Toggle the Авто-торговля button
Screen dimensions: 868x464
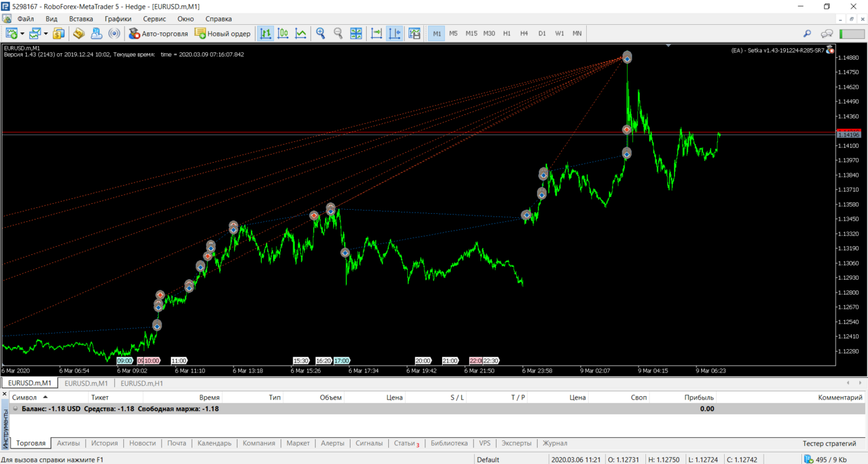click(159, 33)
